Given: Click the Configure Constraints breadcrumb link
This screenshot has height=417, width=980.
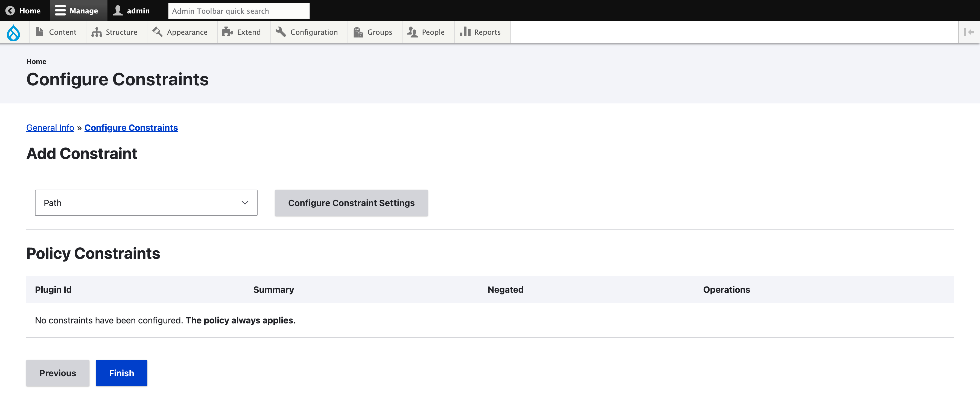Looking at the screenshot, I should (131, 128).
